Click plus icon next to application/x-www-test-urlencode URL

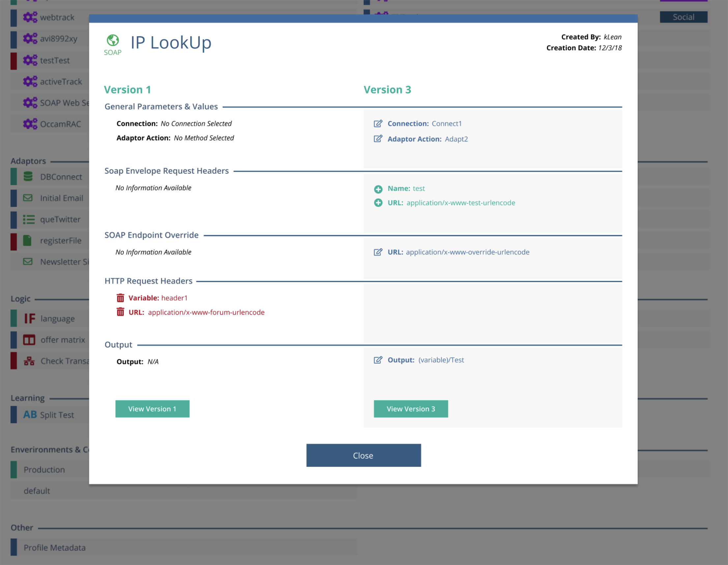[378, 203]
